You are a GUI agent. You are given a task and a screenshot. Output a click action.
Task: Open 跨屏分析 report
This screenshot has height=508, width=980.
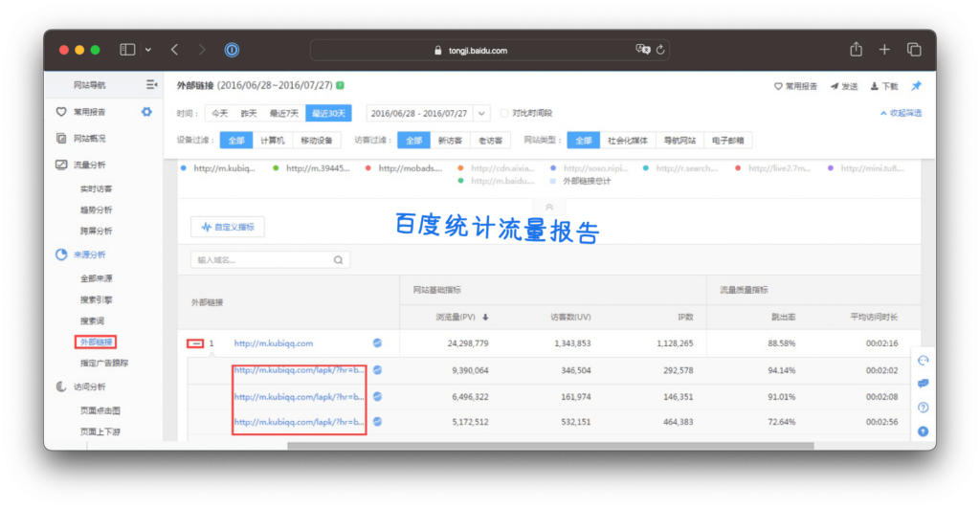click(97, 232)
